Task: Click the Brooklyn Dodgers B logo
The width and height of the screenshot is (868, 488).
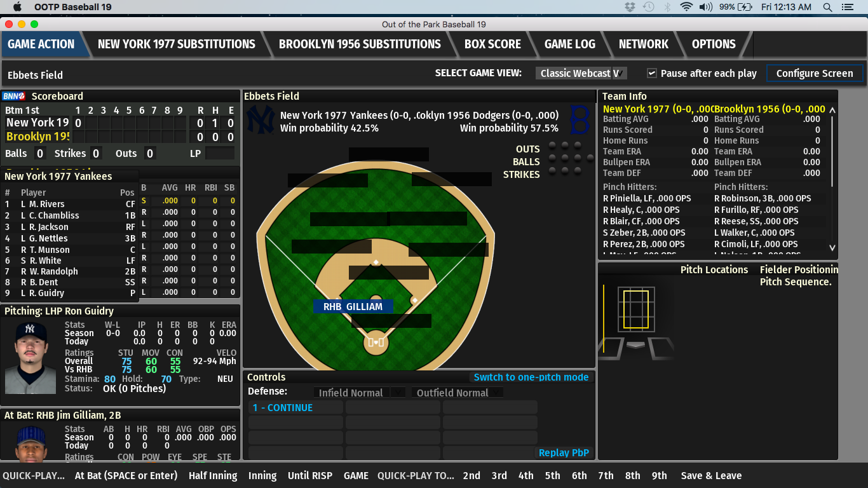Action: (580, 119)
